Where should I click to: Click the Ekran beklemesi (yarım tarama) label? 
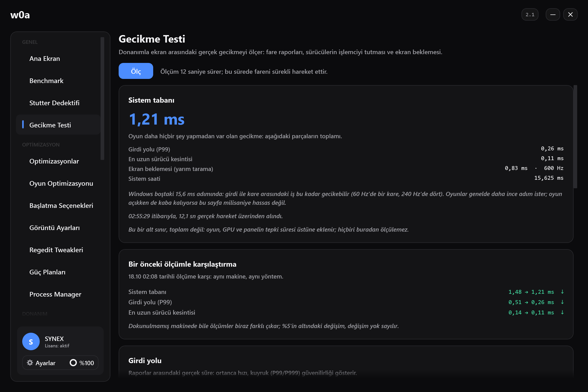pyautogui.click(x=171, y=169)
